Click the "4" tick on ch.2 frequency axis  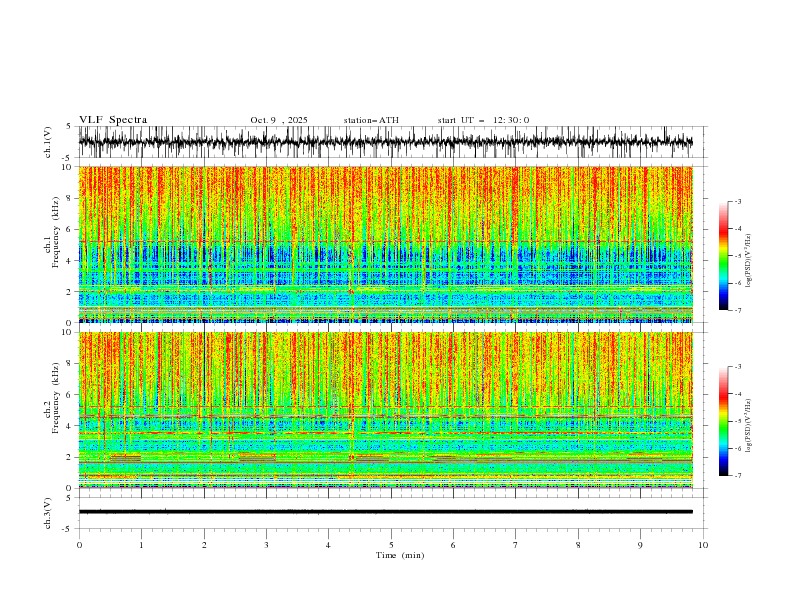coord(71,426)
